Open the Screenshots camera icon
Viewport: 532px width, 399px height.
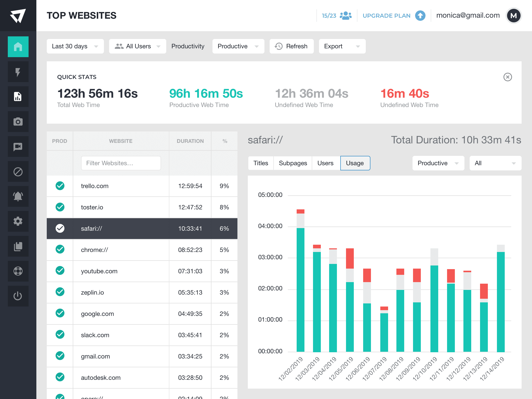point(18,121)
